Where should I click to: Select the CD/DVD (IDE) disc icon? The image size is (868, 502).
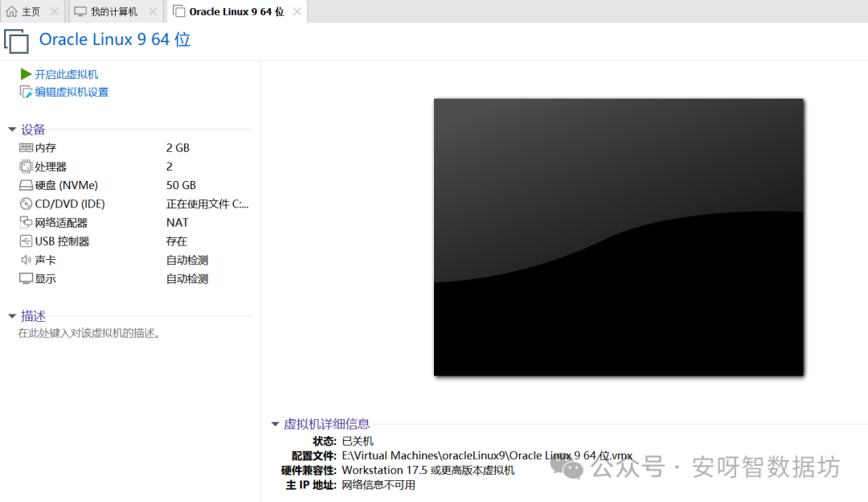tap(26, 204)
